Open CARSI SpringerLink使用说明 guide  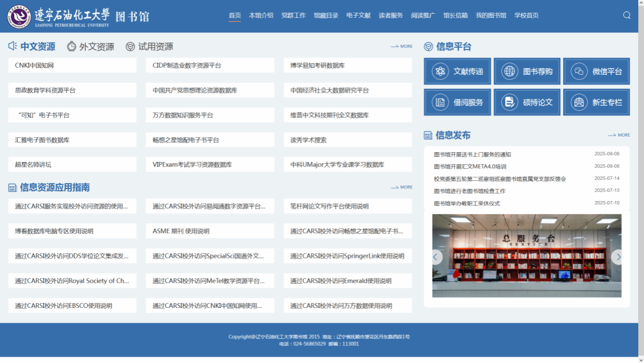tap(347, 256)
